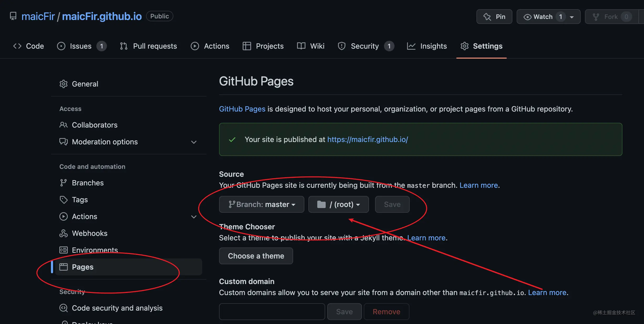Open the Watch dropdown arrow
Viewport: 644px width, 324px height.
(x=572, y=17)
